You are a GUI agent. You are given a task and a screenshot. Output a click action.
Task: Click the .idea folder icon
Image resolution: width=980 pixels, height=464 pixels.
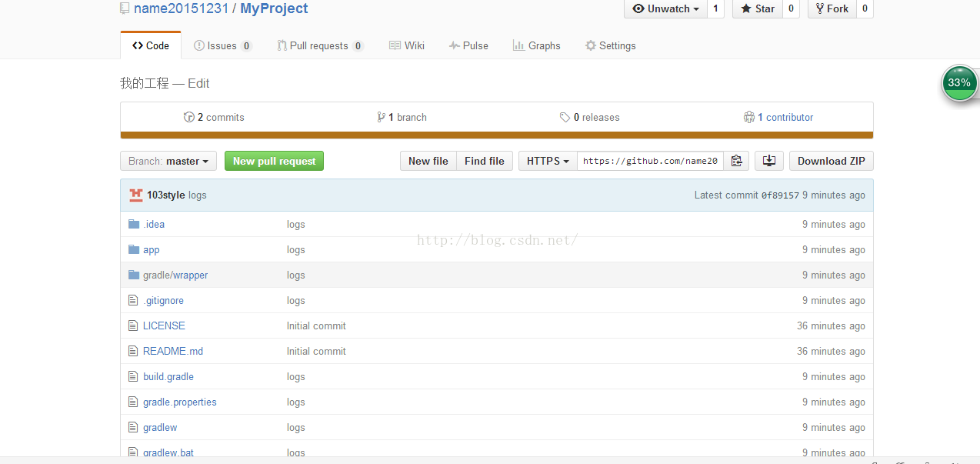[134, 224]
